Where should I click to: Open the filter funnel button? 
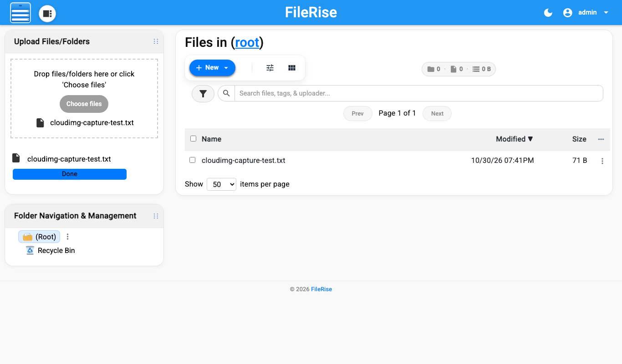tap(203, 94)
